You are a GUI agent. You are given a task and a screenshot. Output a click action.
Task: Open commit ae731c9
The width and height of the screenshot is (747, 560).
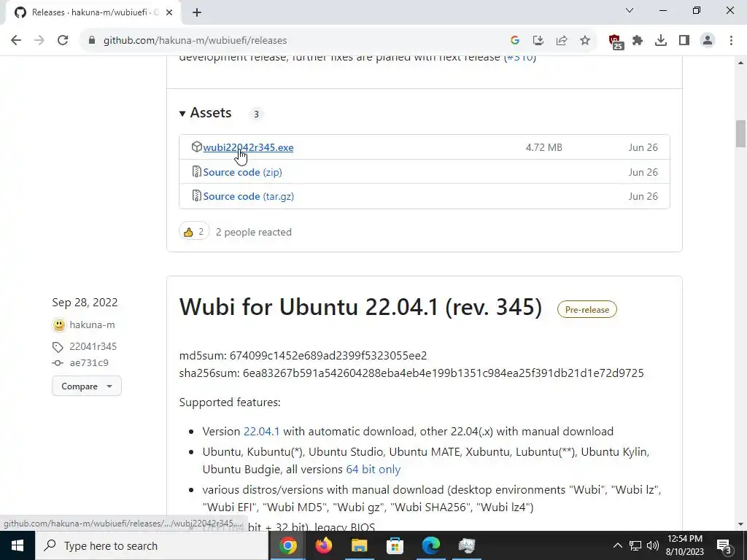tap(89, 363)
